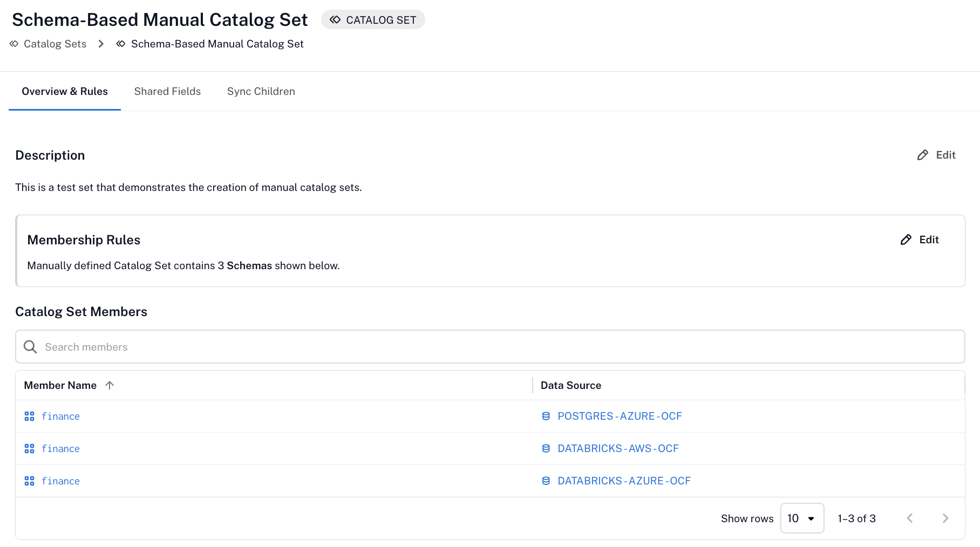980x547 pixels.
Task: Open the DATABRICKS-AZURE-OCF data source
Action: tap(624, 481)
